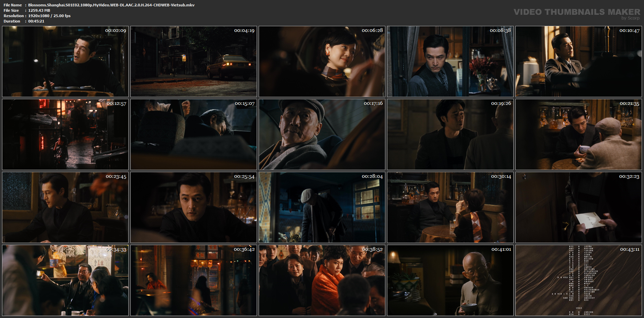Click the smiling woman frame at 00:06:28
Viewport: 644px width, 318px height.
coord(322,62)
